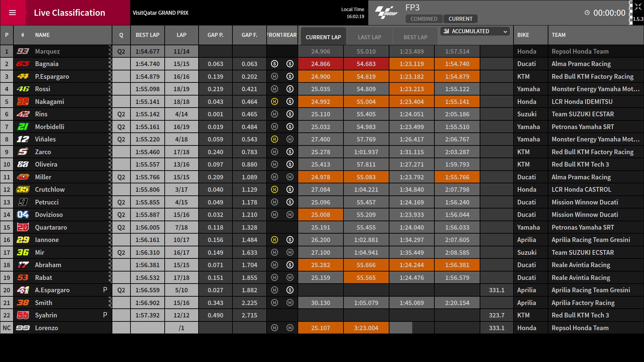Click Bagnaia's number 63 badge
Viewport: 644px width, 362px height.
click(x=23, y=64)
